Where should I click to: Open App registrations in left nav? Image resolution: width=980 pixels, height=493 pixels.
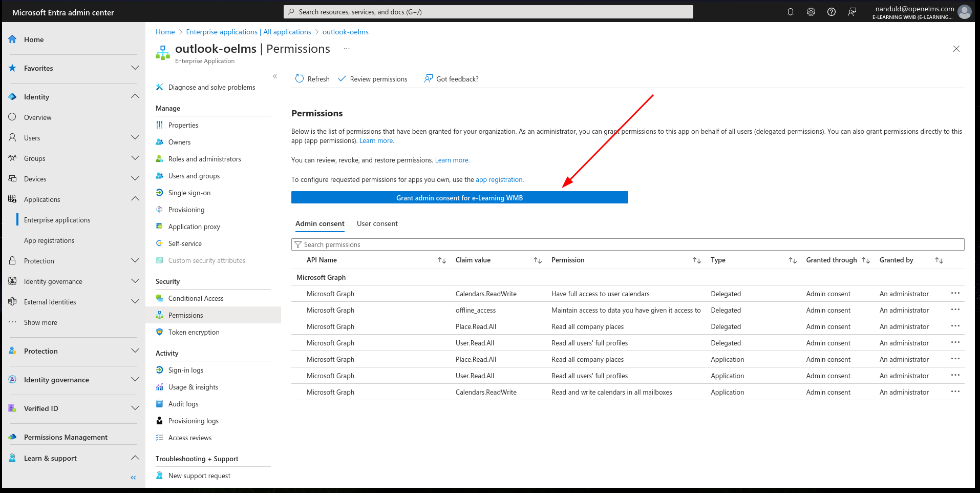coord(49,240)
